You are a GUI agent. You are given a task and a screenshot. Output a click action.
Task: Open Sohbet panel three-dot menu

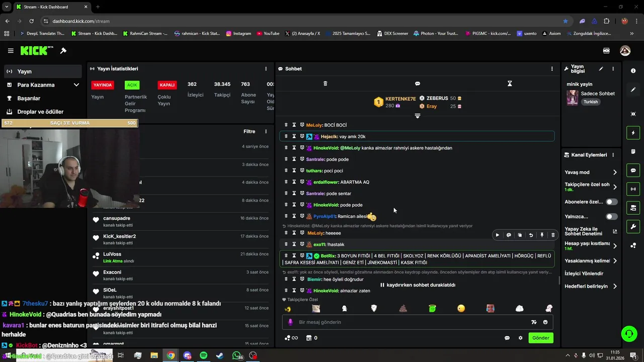tap(552, 69)
